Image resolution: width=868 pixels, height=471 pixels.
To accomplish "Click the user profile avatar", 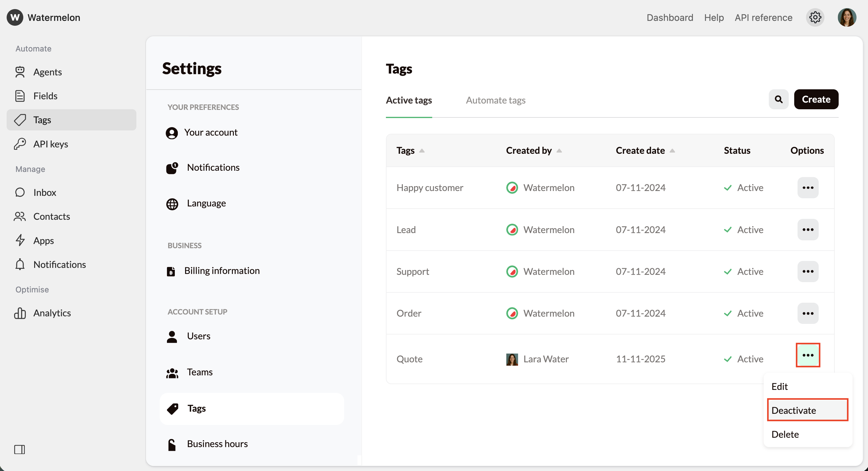I will (x=847, y=17).
